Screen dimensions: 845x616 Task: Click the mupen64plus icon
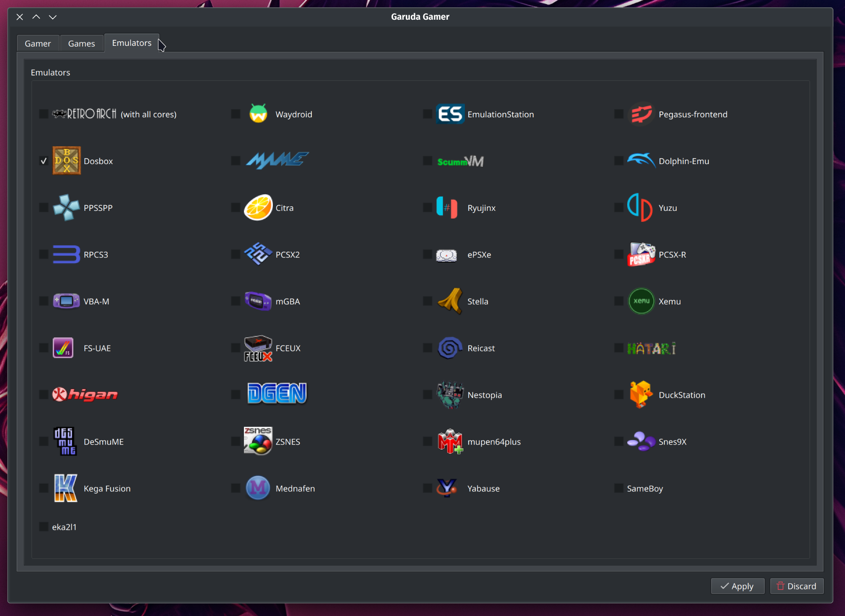[x=450, y=441]
